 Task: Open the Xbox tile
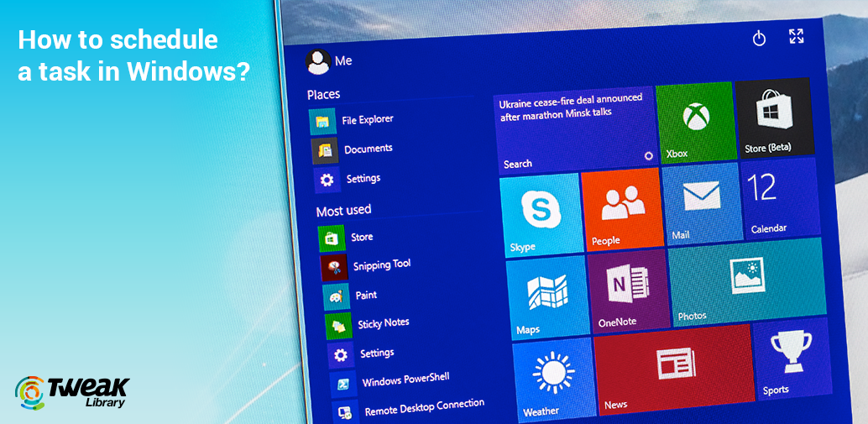[x=696, y=123]
